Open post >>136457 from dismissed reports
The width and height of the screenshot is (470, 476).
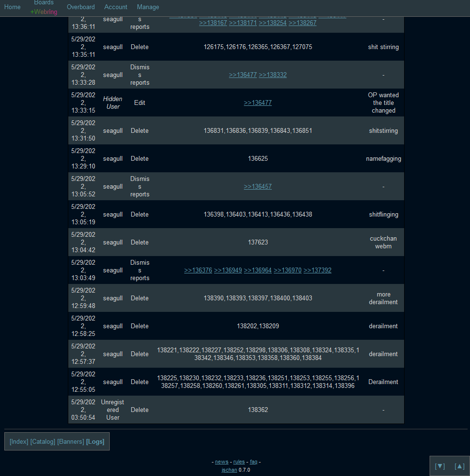[258, 187]
